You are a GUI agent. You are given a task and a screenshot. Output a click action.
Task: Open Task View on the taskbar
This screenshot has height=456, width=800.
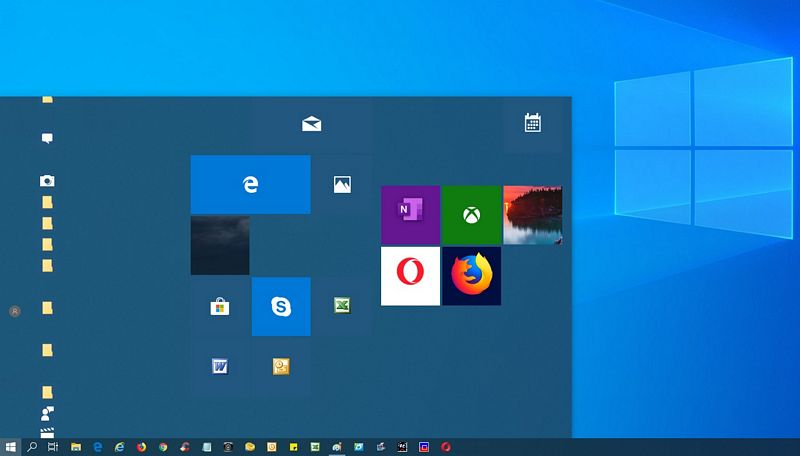point(53,447)
